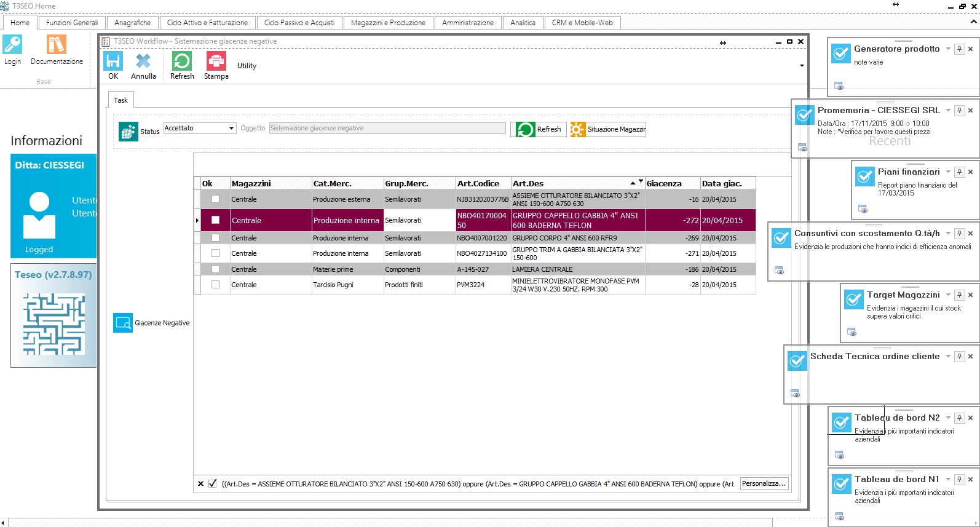Click the Piani finanziari checkmark icon
The height and width of the screenshot is (527, 980).
click(x=865, y=177)
